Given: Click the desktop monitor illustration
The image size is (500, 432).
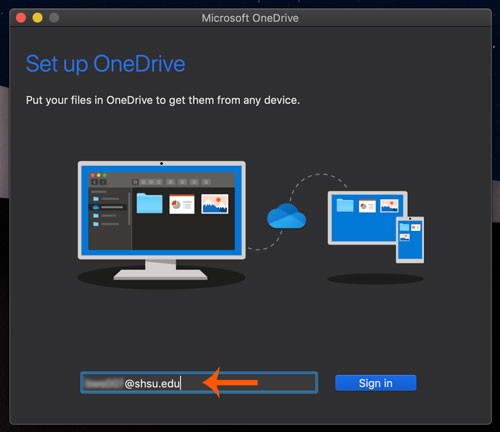Looking at the screenshot, I should tap(162, 221).
